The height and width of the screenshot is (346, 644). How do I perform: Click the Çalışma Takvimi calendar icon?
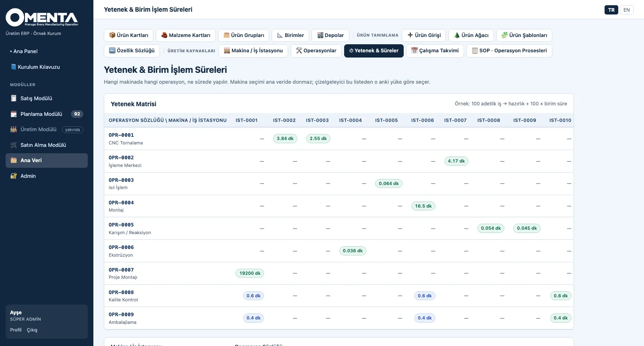415,51
